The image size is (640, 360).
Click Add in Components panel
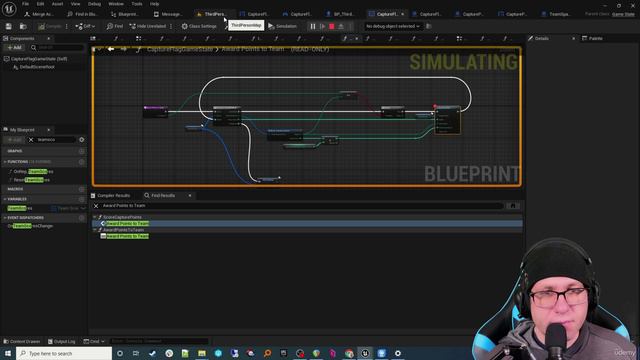click(x=14, y=48)
